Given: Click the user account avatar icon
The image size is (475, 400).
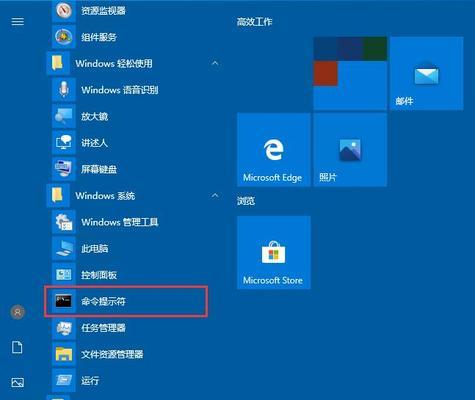Looking at the screenshot, I should [18, 312].
